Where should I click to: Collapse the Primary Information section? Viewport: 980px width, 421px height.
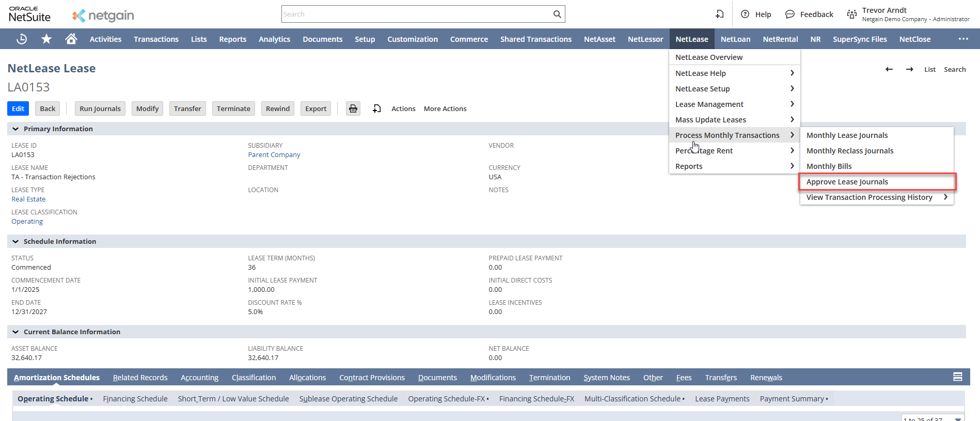(x=15, y=129)
